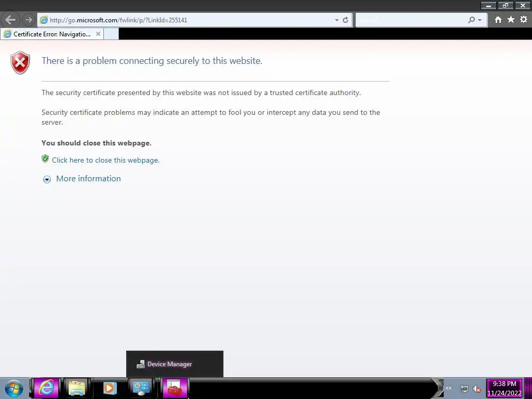Image resolution: width=532 pixels, height=399 pixels.
Task: Open the Tools gear menu
Action: tap(524, 20)
